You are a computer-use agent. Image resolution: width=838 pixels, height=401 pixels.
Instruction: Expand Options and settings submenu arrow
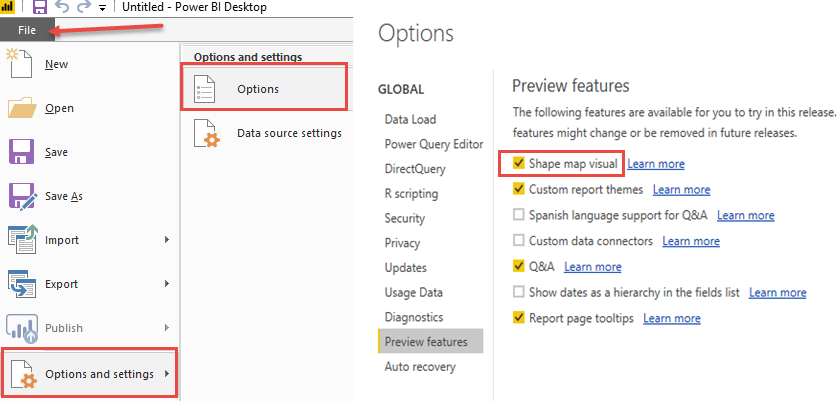click(167, 374)
